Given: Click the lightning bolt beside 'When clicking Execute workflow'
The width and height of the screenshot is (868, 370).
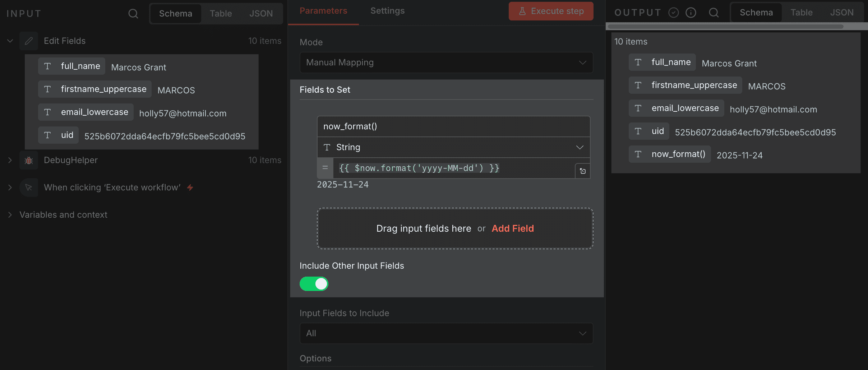Looking at the screenshot, I should [x=190, y=187].
